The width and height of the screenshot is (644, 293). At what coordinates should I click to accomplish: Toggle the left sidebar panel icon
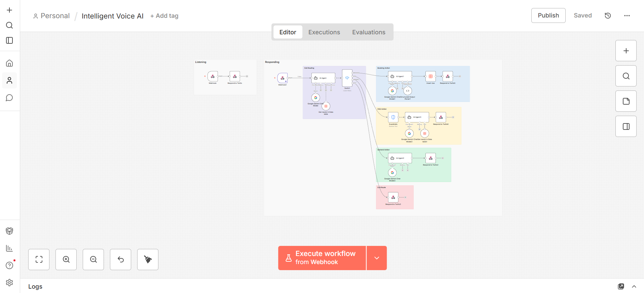(9, 40)
